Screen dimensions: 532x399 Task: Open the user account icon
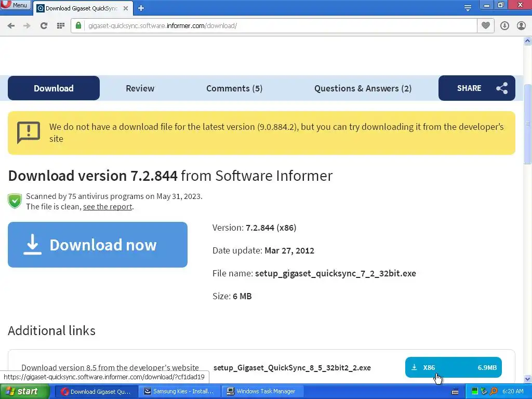(x=521, y=26)
